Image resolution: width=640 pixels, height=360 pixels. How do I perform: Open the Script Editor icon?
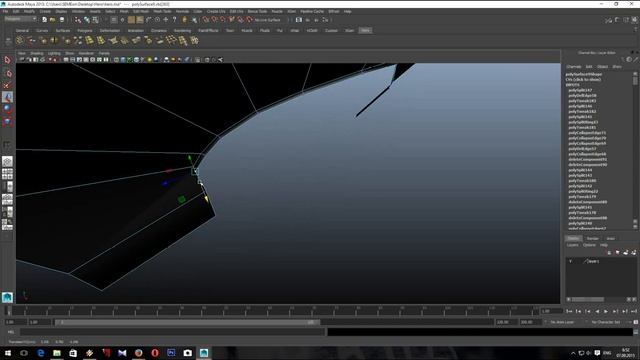(636, 332)
